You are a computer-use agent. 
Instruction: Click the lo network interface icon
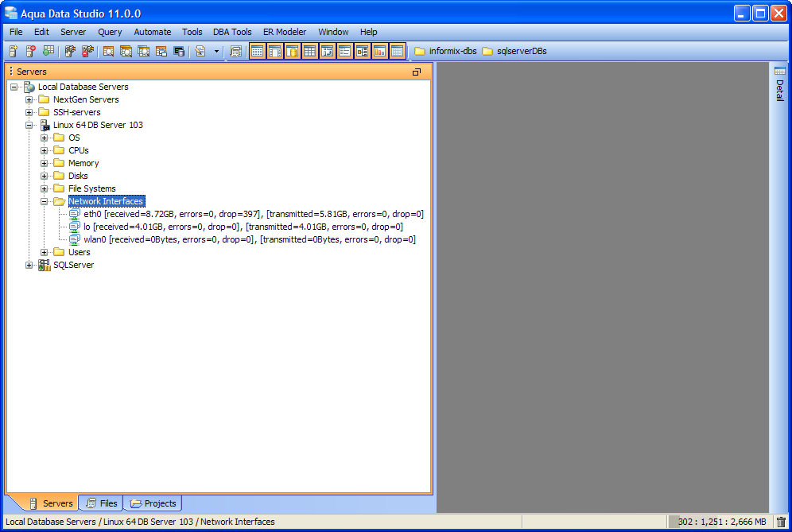pyautogui.click(x=75, y=227)
